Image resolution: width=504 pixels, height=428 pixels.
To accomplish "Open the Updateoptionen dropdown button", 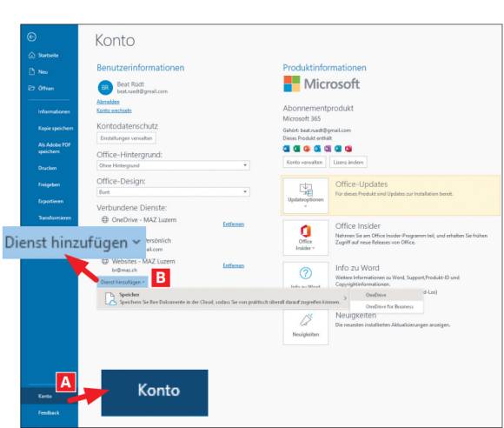I will point(306,196).
